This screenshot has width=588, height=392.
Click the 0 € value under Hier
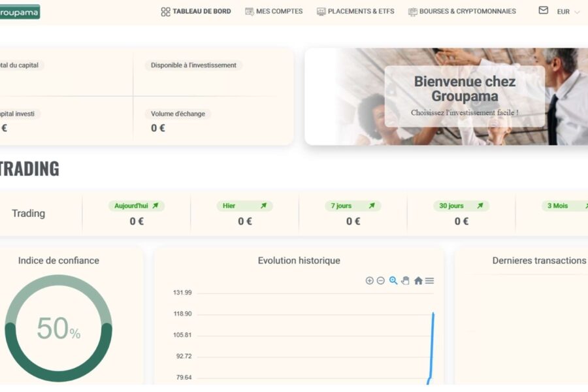[245, 221]
